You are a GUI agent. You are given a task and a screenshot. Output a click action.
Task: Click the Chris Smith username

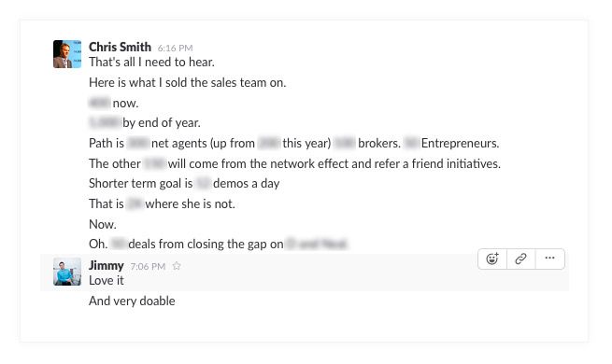pyautogui.click(x=120, y=47)
